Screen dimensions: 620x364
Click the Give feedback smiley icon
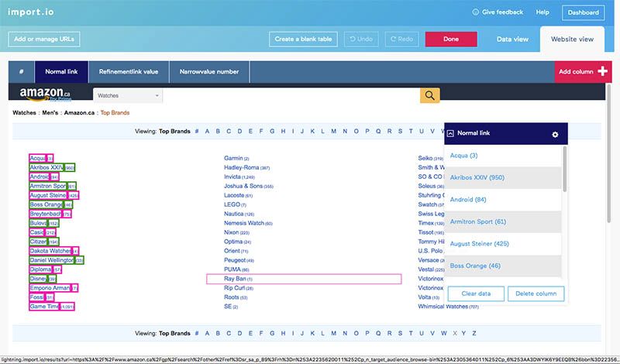tap(476, 12)
